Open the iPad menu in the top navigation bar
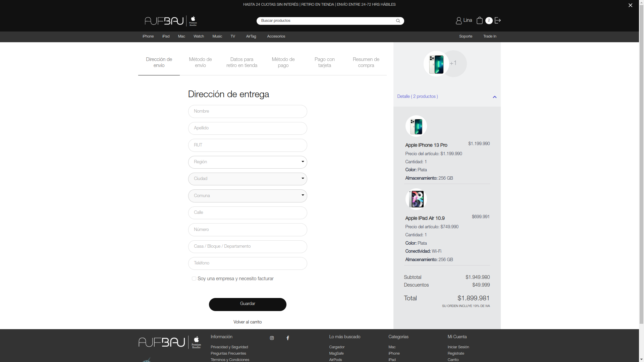The width and height of the screenshot is (644, 362). [x=166, y=36]
